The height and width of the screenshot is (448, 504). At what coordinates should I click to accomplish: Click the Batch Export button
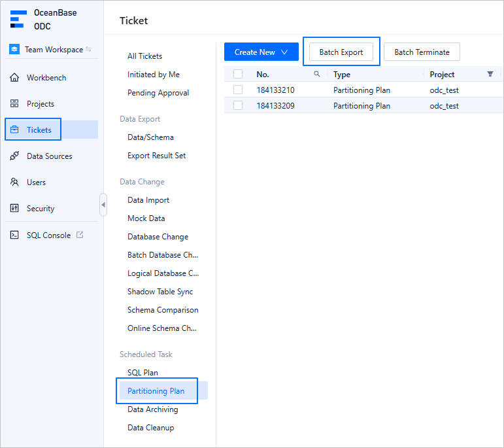pyautogui.click(x=341, y=52)
